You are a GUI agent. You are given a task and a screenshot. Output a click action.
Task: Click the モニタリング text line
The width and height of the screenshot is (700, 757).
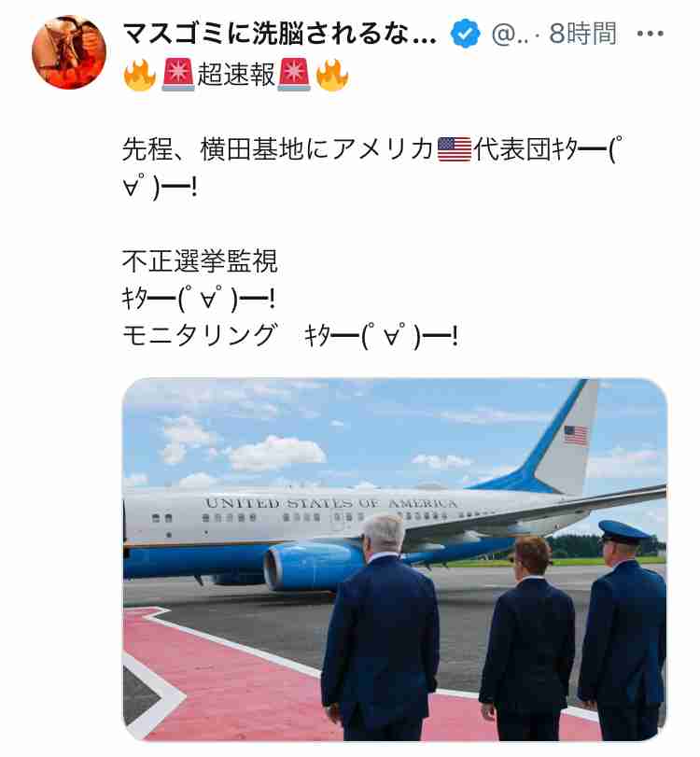[x=289, y=335]
